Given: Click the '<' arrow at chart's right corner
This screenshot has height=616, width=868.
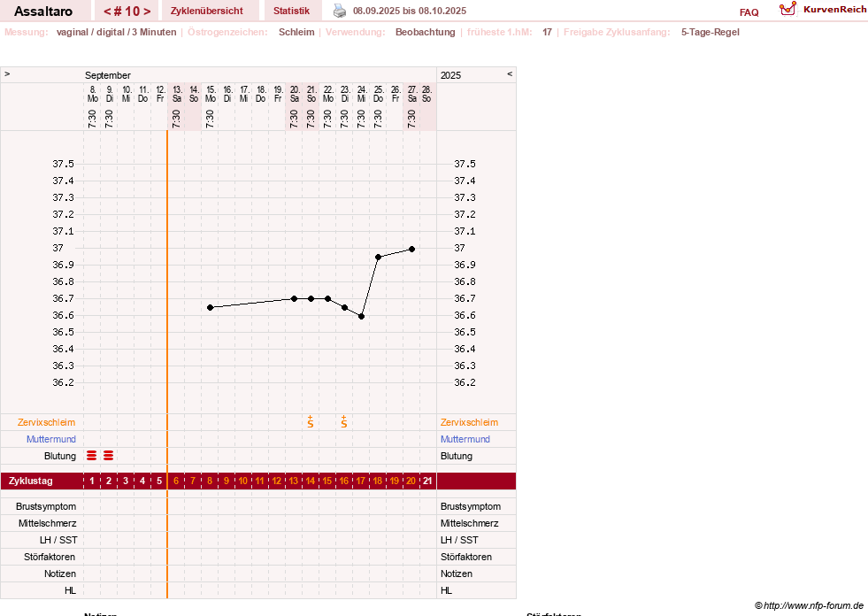Looking at the screenshot, I should (510, 73).
